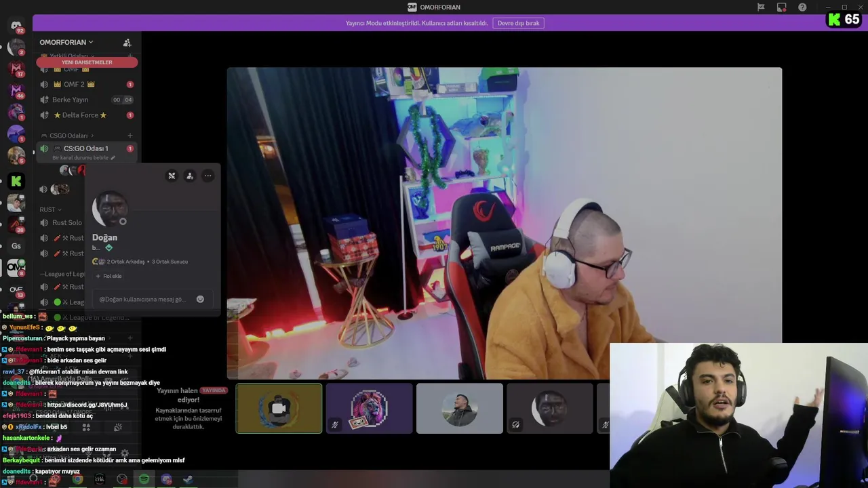This screenshot has width=868, height=488.
Task: Expand the OMORFORIAN server dropdown
Action: point(66,42)
